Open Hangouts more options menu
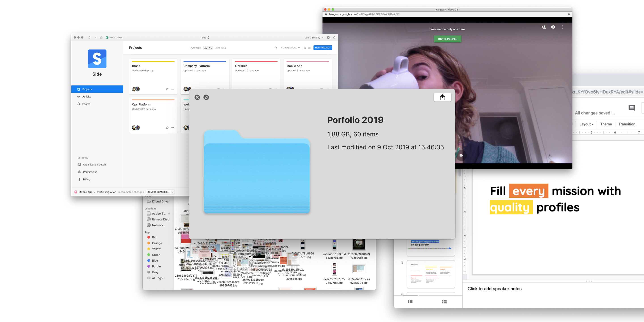This screenshot has height=322, width=644. click(562, 27)
